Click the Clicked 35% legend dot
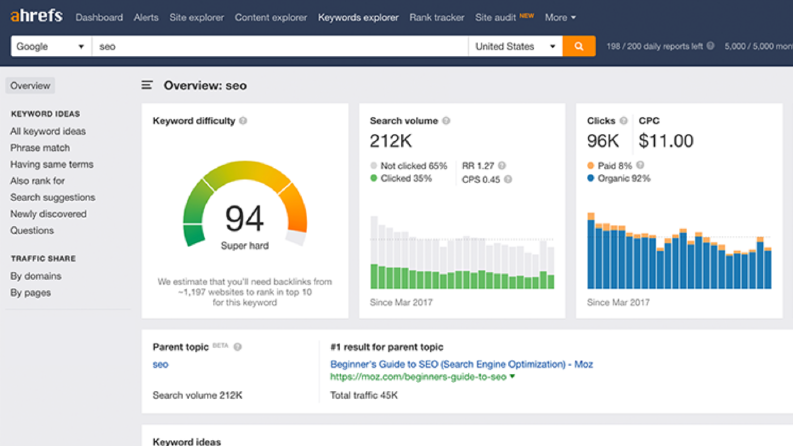Image resolution: width=793 pixels, height=446 pixels. pyautogui.click(x=374, y=178)
